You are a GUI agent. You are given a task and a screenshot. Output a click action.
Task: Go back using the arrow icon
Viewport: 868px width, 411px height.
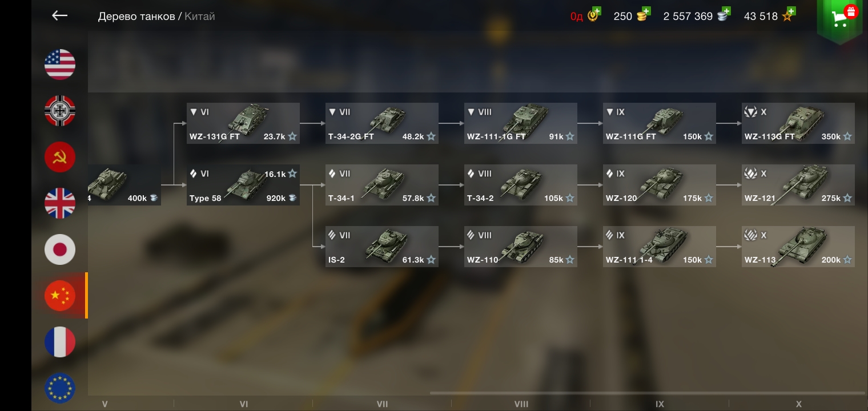pyautogui.click(x=60, y=16)
